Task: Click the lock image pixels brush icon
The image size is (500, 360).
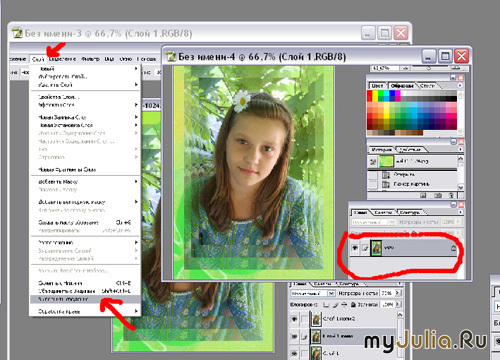Action: (x=335, y=305)
